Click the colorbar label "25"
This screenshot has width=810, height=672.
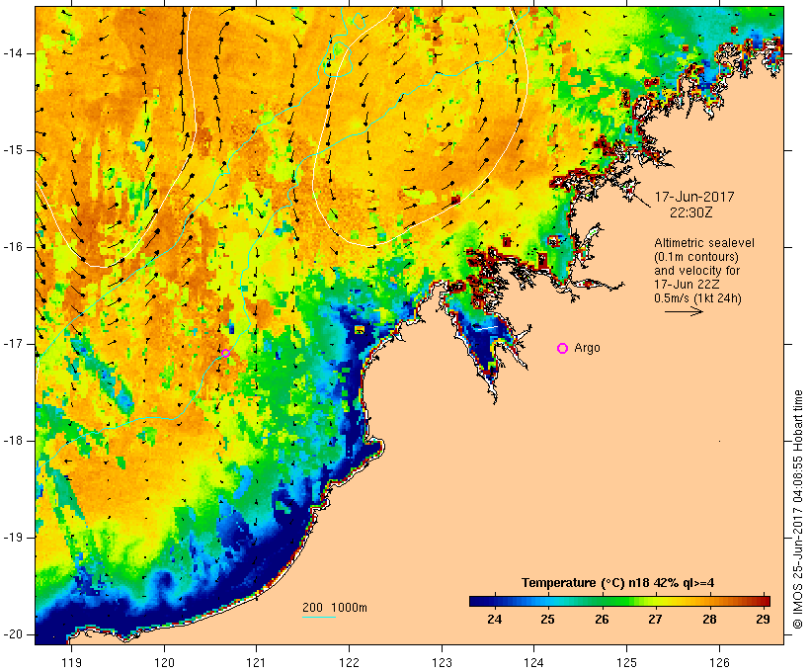click(x=548, y=619)
